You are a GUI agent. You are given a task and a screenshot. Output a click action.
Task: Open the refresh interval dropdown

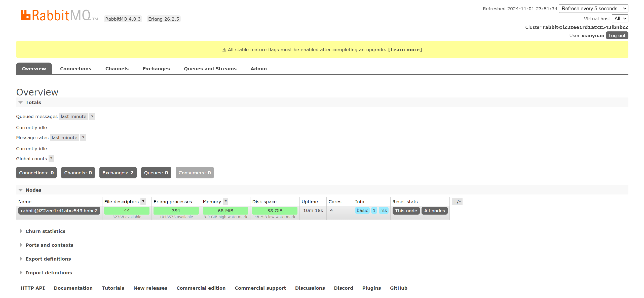593,9
